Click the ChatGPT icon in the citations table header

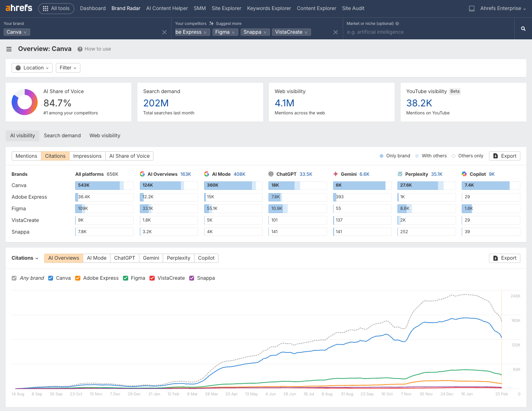(271, 174)
